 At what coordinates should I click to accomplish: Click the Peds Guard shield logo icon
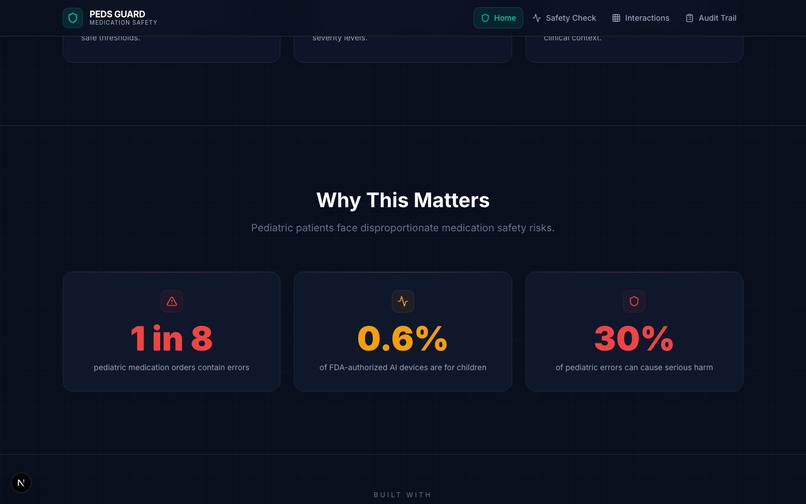point(72,18)
